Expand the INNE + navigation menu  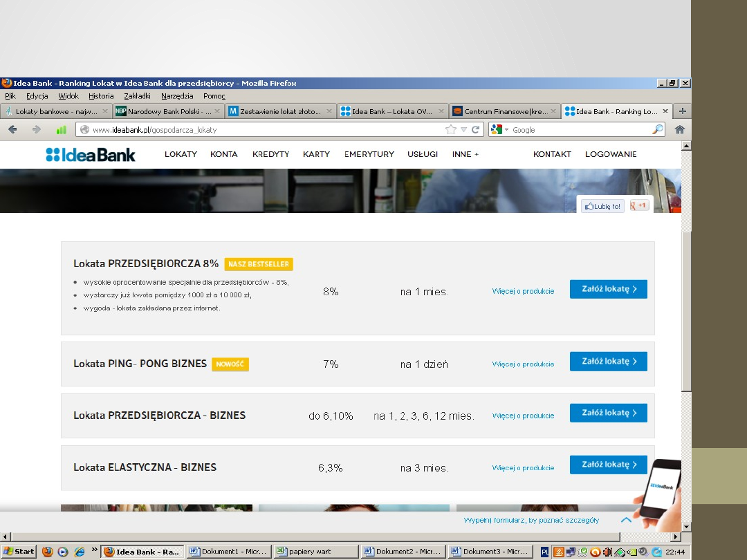click(465, 154)
